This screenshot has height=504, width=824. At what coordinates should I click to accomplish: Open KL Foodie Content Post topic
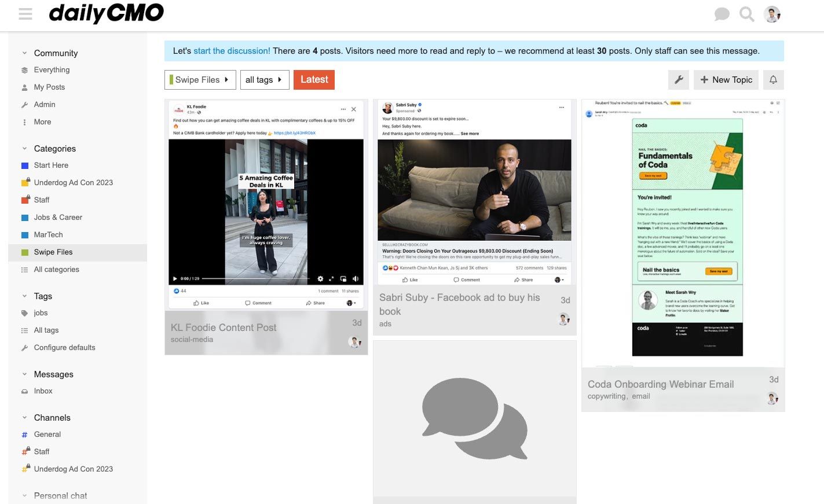pyautogui.click(x=224, y=328)
